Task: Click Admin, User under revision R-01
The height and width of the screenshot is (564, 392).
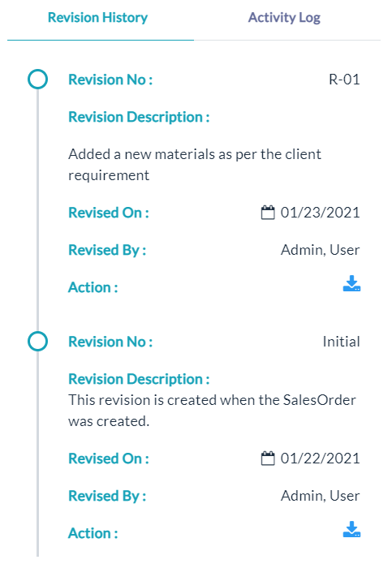Action: pyautogui.click(x=320, y=250)
